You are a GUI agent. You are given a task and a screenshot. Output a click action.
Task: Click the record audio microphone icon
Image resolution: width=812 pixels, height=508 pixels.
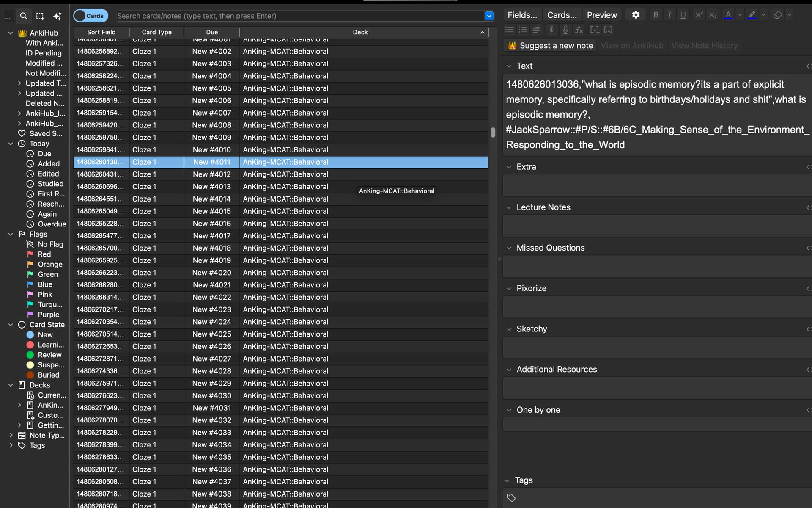tap(565, 30)
